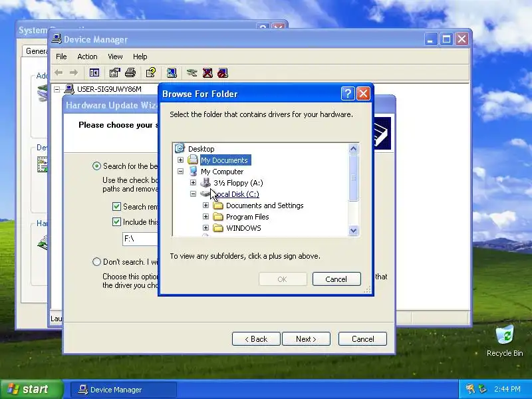532x399 pixels.
Task: Click the help question-mark button in Browse dialog
Action: click(348, 93)
